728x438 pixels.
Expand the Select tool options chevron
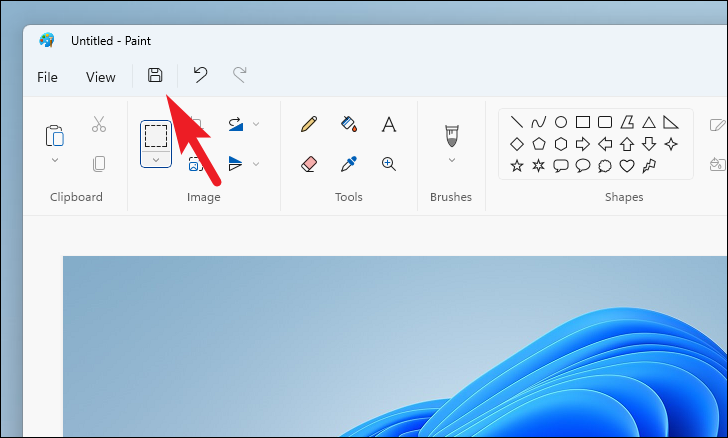point(156,160)
